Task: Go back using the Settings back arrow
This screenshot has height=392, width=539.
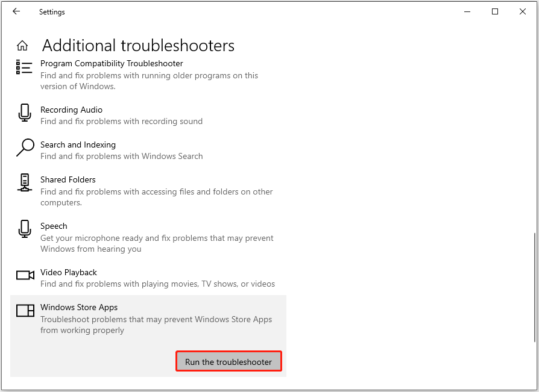Action: pyautogui.click(x=16, y=11)
